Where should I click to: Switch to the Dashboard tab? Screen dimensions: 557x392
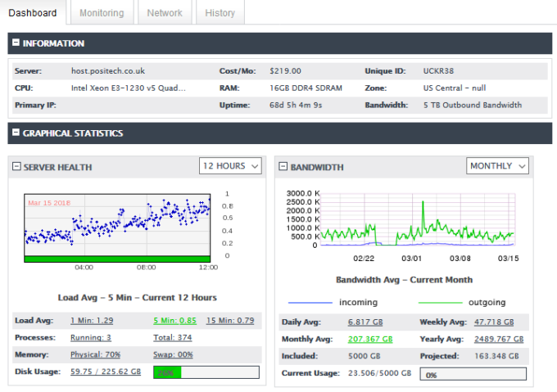(x=32, y=13)
